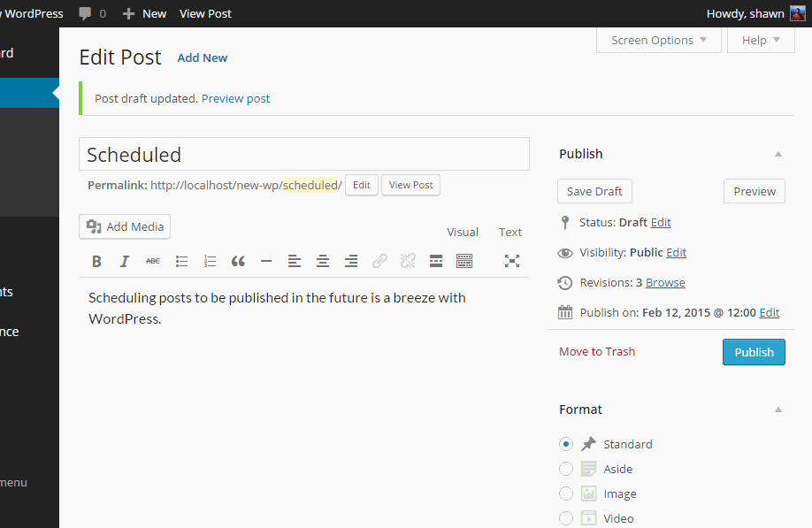Image resolution: width=812 pixels, height=528 pixels.
Task: Align text left
Action: pos(295,262)
